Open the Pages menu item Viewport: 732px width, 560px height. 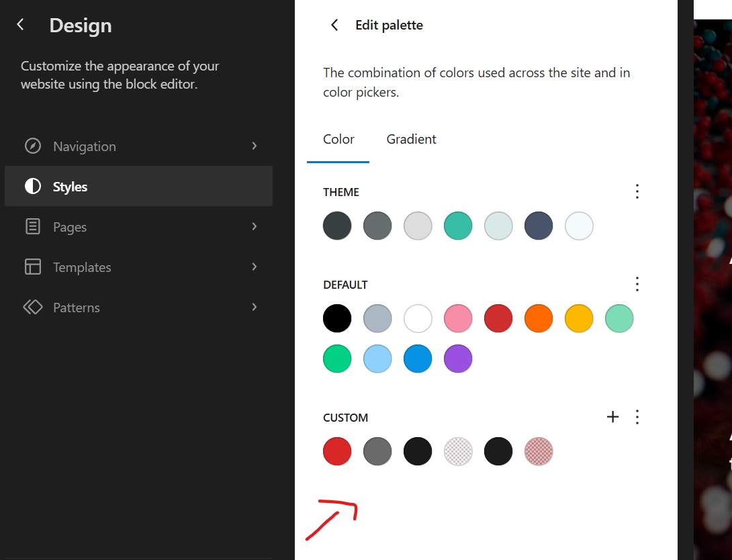[138, 227]
